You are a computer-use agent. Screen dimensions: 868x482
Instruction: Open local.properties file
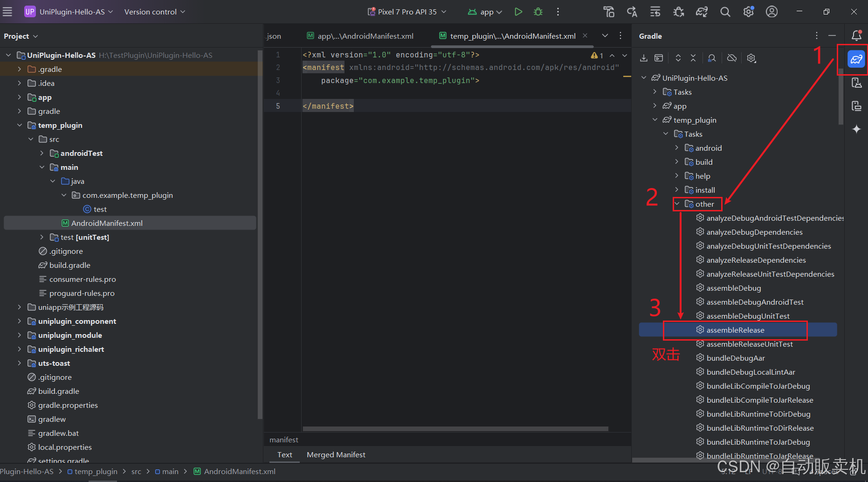59,447
